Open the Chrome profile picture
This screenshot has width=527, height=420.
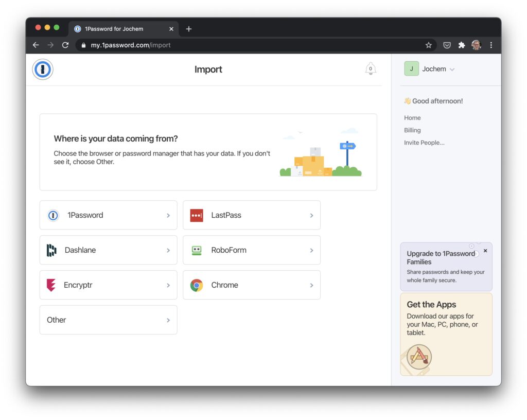pyautogui.click(x=476, y=45)
